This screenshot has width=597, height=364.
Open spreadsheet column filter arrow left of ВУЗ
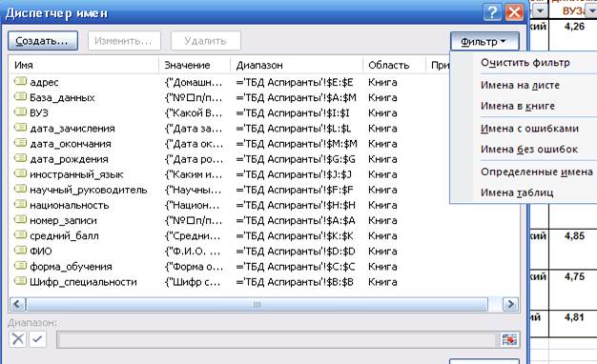(x=540, y=11)
